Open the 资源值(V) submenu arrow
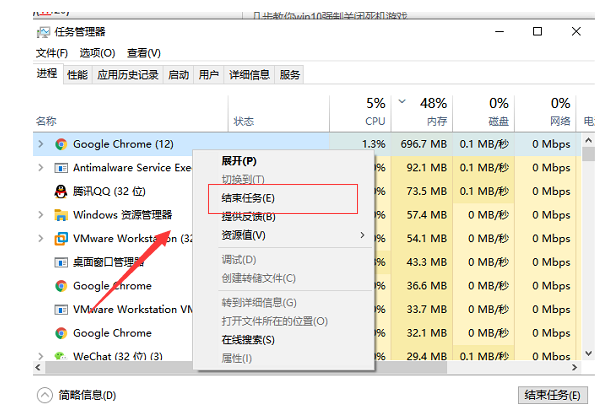This screenshot has width=599, height=414. click(x=362, y=235)
